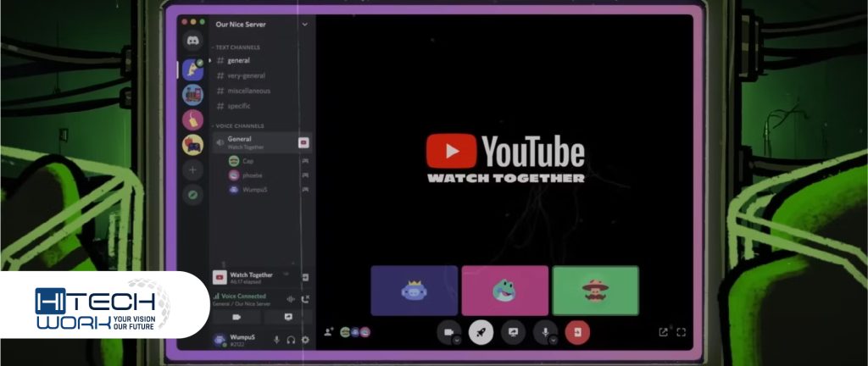
Task: Click the invite friends person-plus icon
Action: coord(328,332)
